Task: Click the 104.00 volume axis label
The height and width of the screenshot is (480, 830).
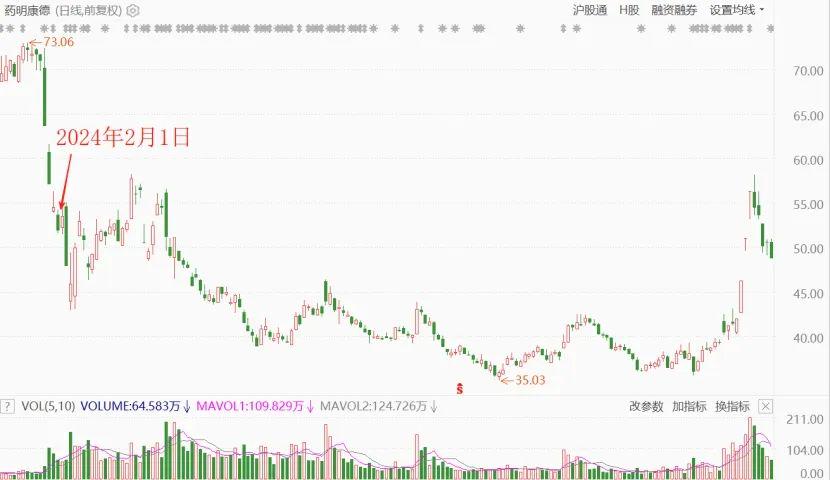Action: tap(805, 450)
